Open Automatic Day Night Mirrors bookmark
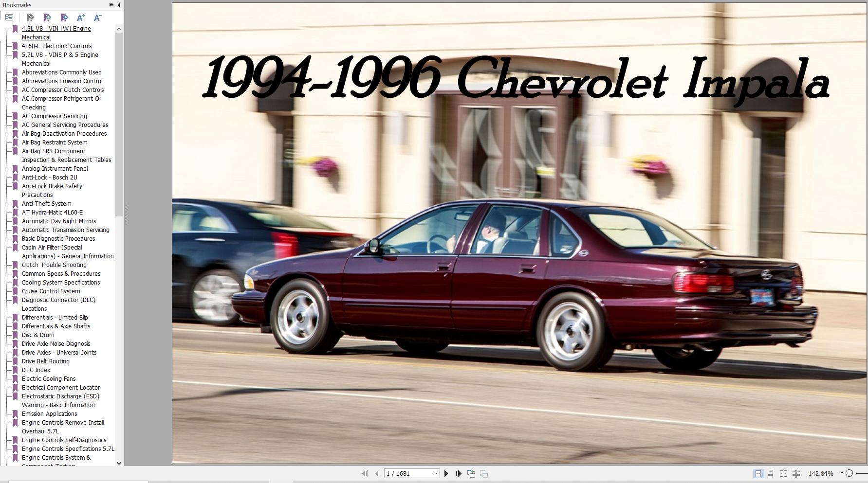868x483 pixels. coord(59,221)
